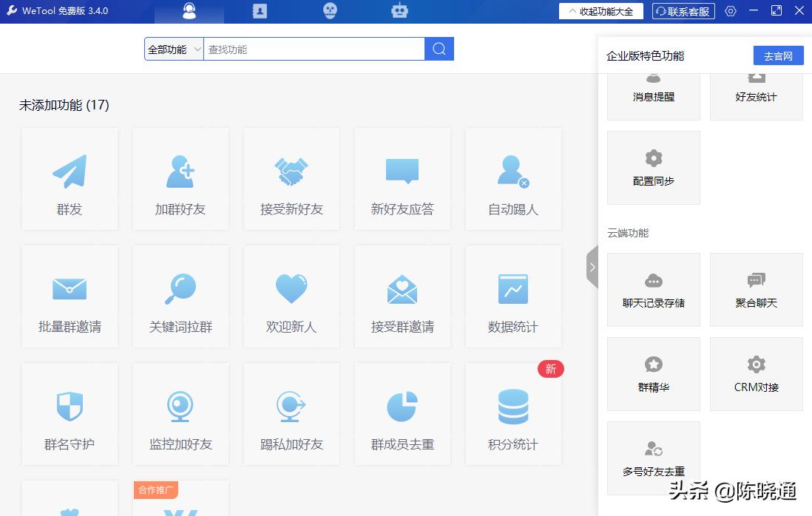Open the 好友统计 enterprise feature
812x516 pixels.
[756, 96]
